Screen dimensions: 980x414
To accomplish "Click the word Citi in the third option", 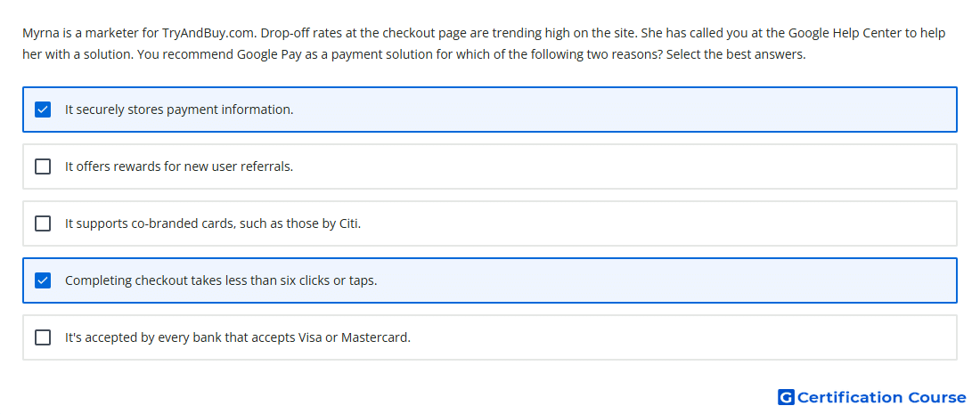I will 350,223.
